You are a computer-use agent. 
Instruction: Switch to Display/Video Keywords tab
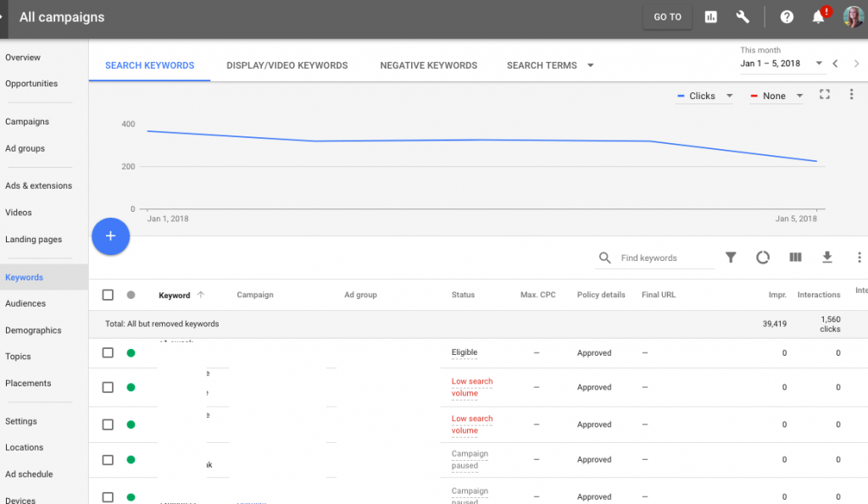coord(287,65)
